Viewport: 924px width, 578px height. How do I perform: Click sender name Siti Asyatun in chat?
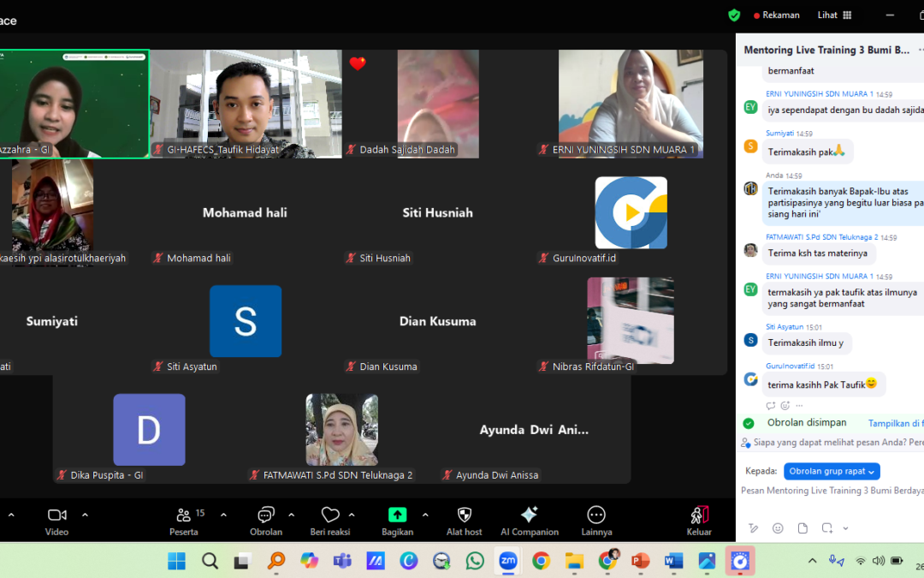coord(785,327)
